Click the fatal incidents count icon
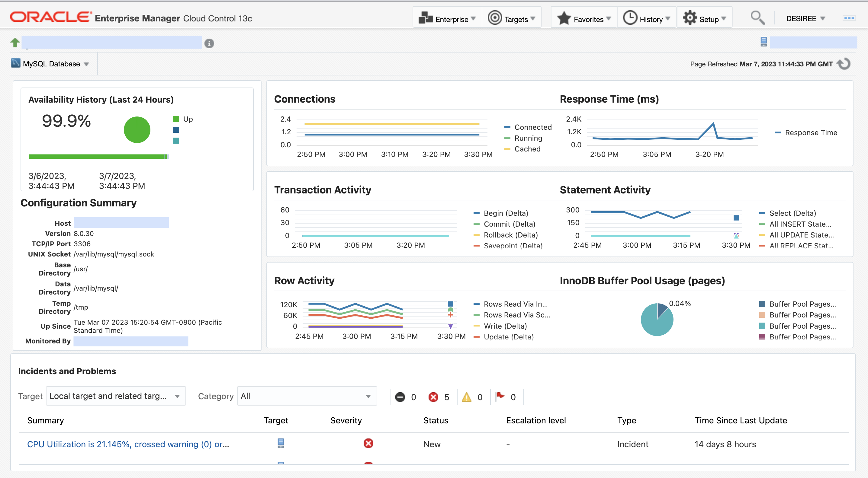This screenshot has width=868, height=478. [400, 397]
